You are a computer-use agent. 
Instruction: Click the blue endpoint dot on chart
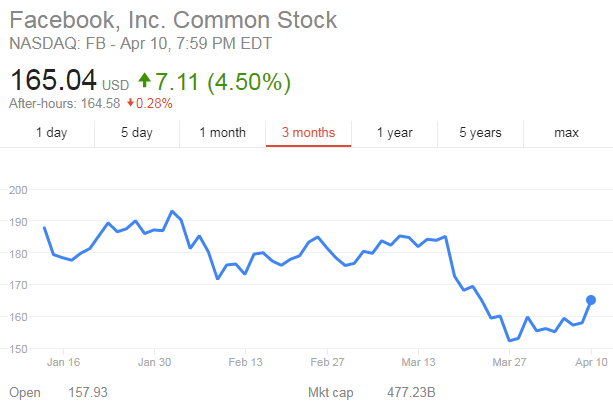click(591, 300)
